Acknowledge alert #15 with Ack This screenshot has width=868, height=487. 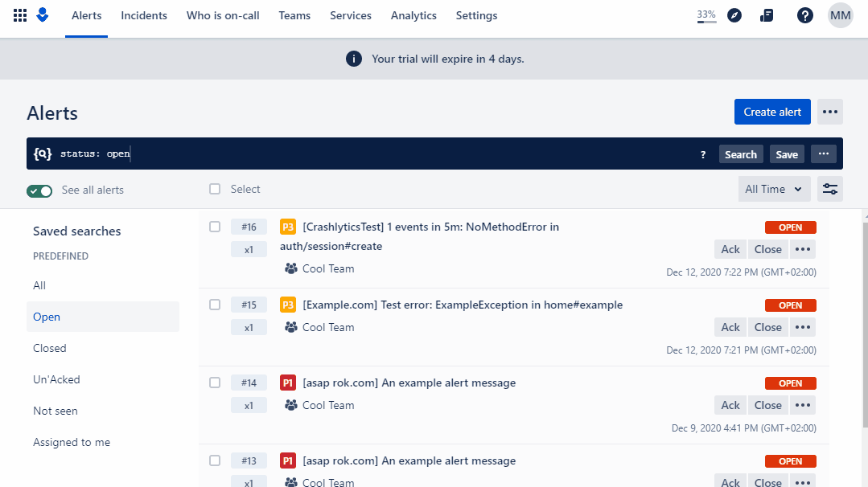click(730, 327)
